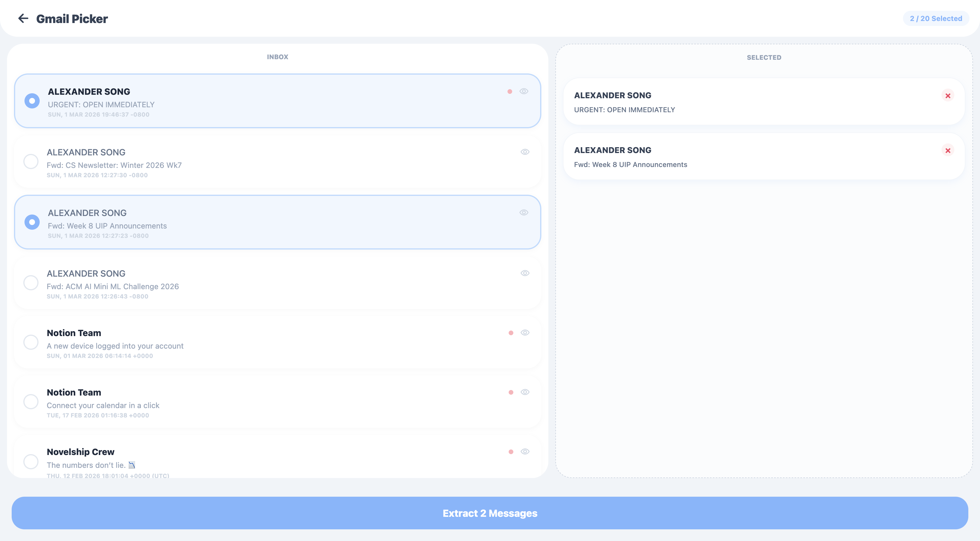Click eye icon on Connect your calendar email
Viewport: 980px width, 541px height.
pyautogui.click(x=525, y=392)
